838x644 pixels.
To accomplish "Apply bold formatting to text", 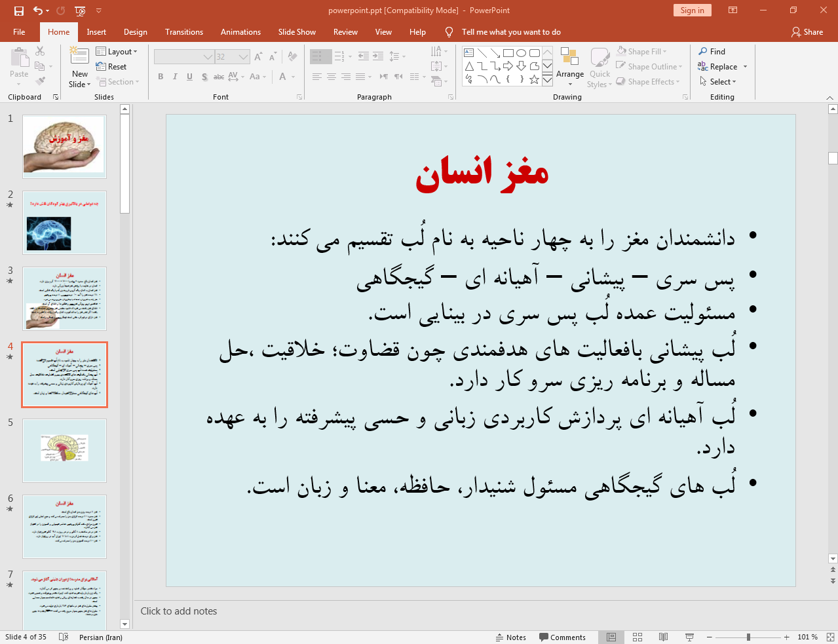I will 160,77.
